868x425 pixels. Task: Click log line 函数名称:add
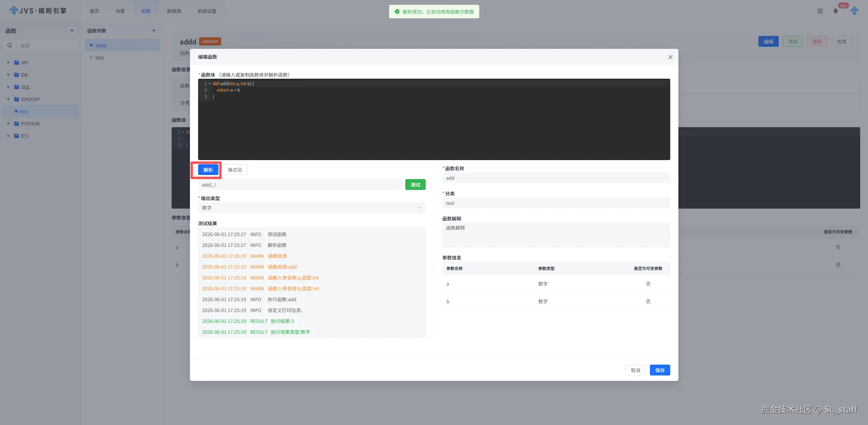(x=249, y=267)
